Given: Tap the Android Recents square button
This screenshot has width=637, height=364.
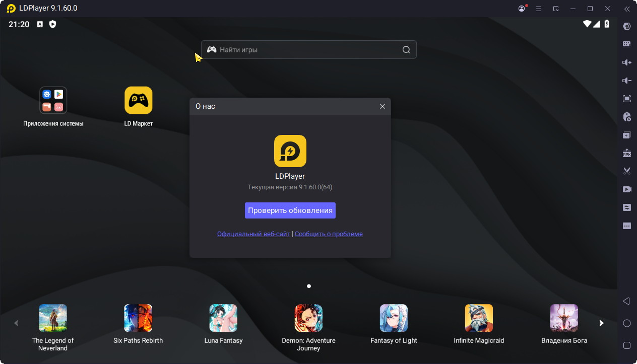Looking at the screenshot, I should pos(627,345).
